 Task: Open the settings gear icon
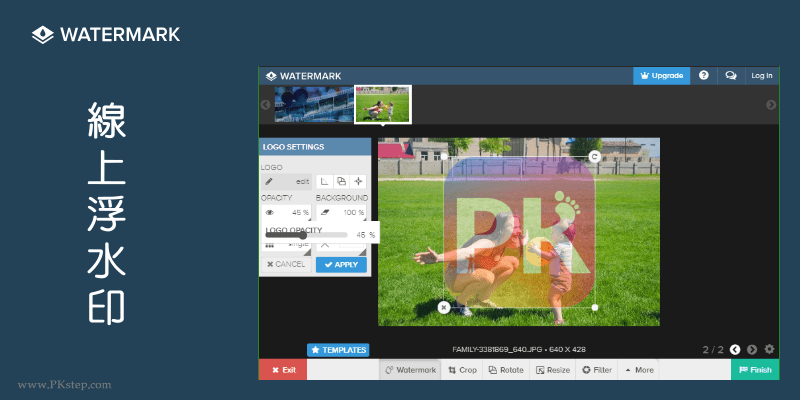coord(769,349)
